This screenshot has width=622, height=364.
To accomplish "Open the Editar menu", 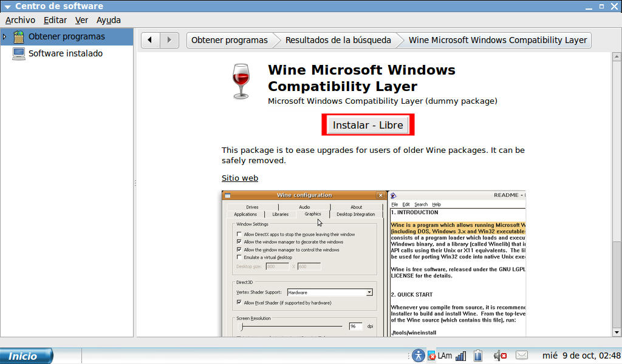I will (x=55, y=20).
